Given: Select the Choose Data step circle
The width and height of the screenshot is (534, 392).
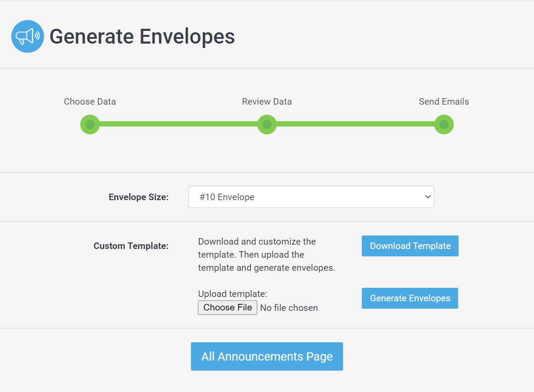Looking at the screenshot, I should coord(90,124).
